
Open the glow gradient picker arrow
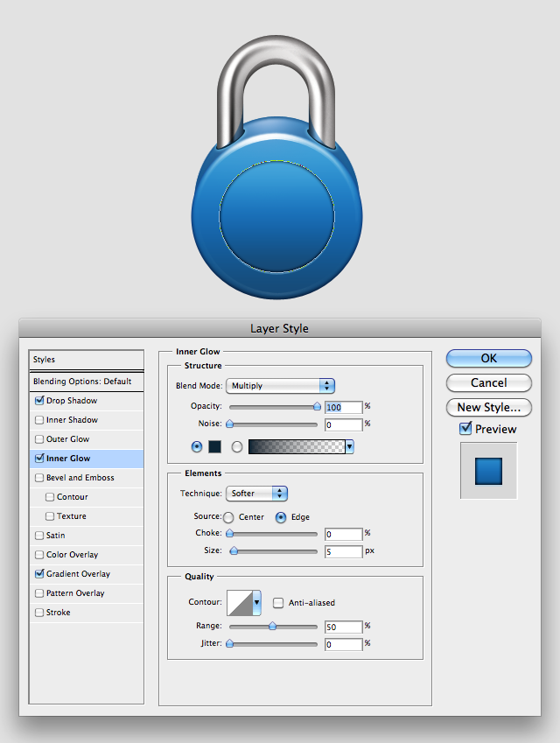coord(350,446)
